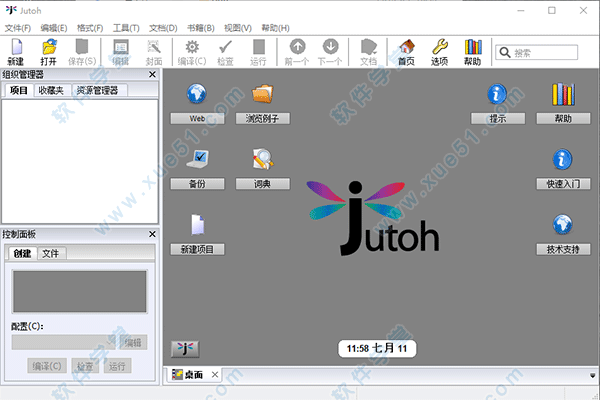Viewport: 600px width, 400px height.
Task: Click the 编译(C) button in control panel
Action: (47, 366)
